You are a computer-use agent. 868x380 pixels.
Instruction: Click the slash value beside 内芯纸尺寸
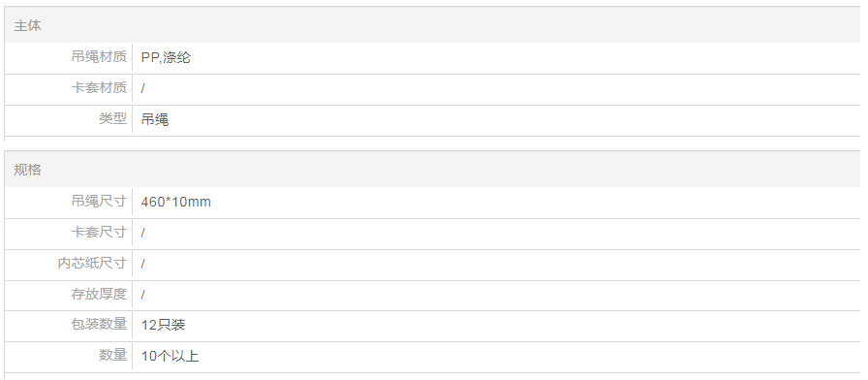click(x=142, y=265)
